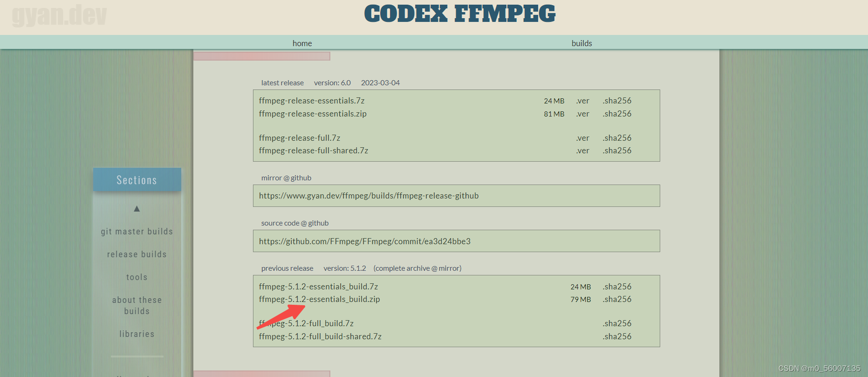
Task: Open .sha256 for ffmpeg-release-full-shared.7z
Action: pos(617,151)
